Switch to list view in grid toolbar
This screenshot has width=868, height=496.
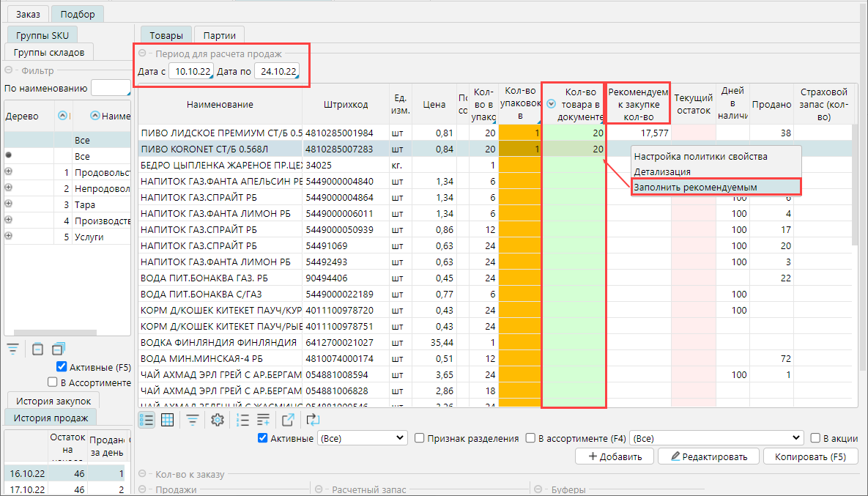pyautogui.click(x=147, y=420)
